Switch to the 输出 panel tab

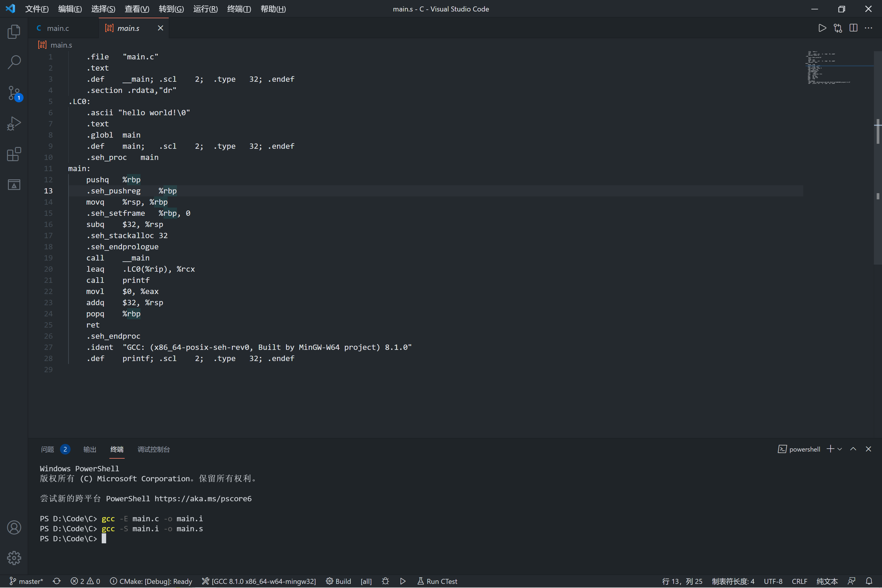point(90,449)
